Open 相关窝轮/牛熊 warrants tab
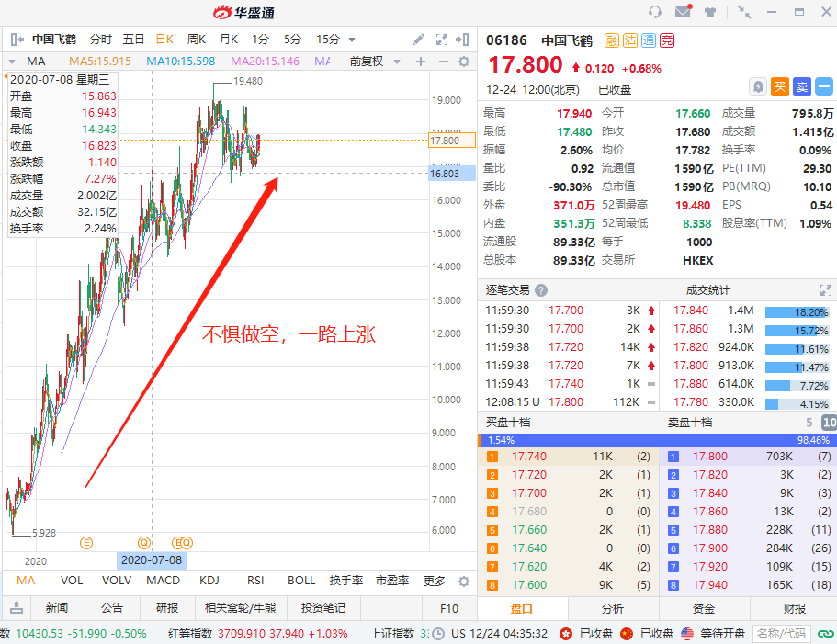 (x=240, y=608)
